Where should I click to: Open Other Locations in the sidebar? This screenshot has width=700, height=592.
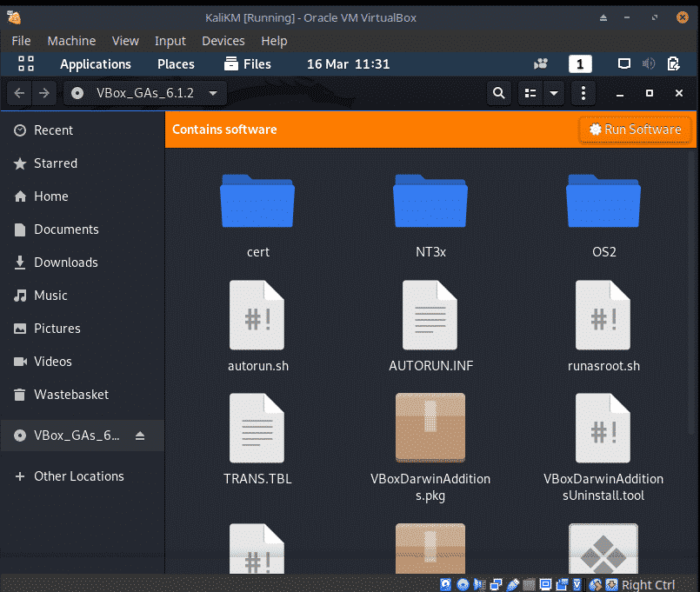click(78, 476)
